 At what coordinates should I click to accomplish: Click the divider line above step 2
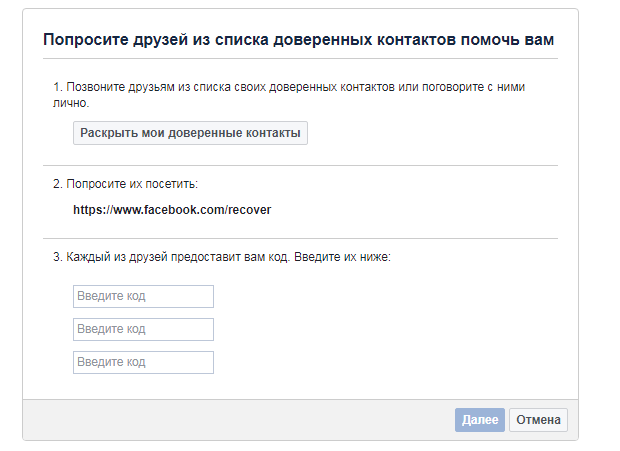300,165
